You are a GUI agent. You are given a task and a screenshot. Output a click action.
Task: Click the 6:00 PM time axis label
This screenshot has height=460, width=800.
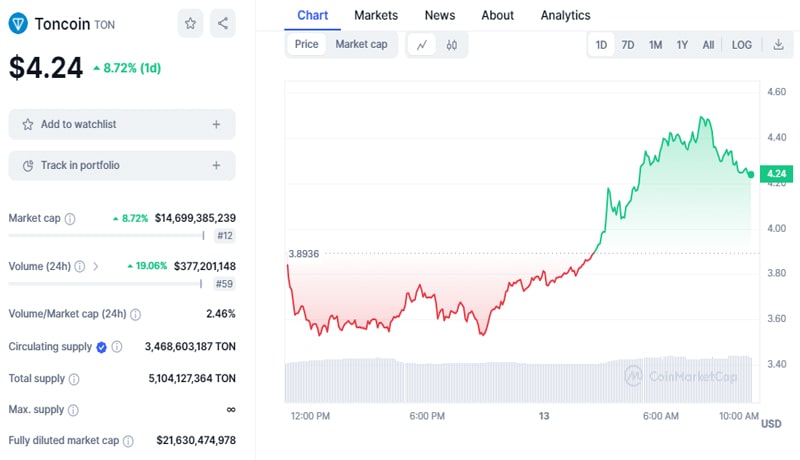pos(427,416)
